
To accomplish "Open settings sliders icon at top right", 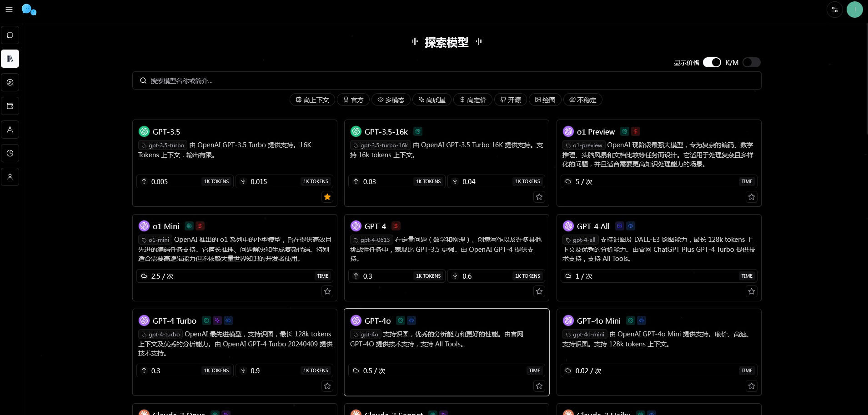I will [834, 10].
